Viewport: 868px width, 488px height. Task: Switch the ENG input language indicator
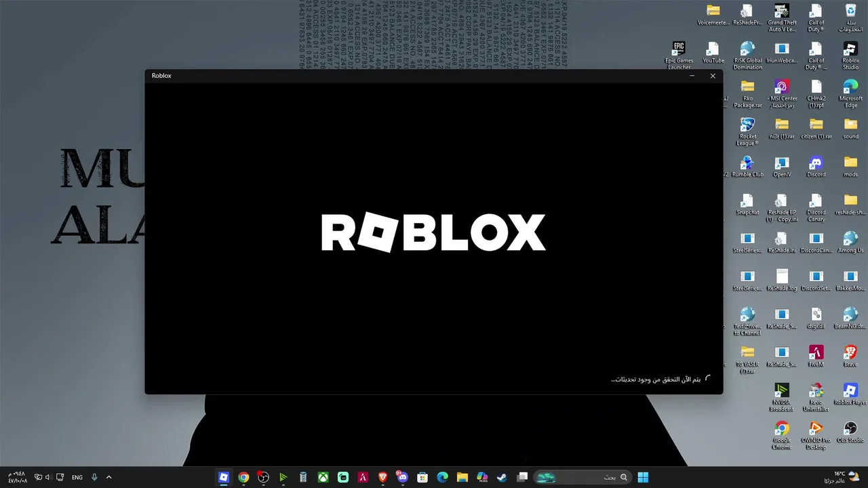pos(77,477)
